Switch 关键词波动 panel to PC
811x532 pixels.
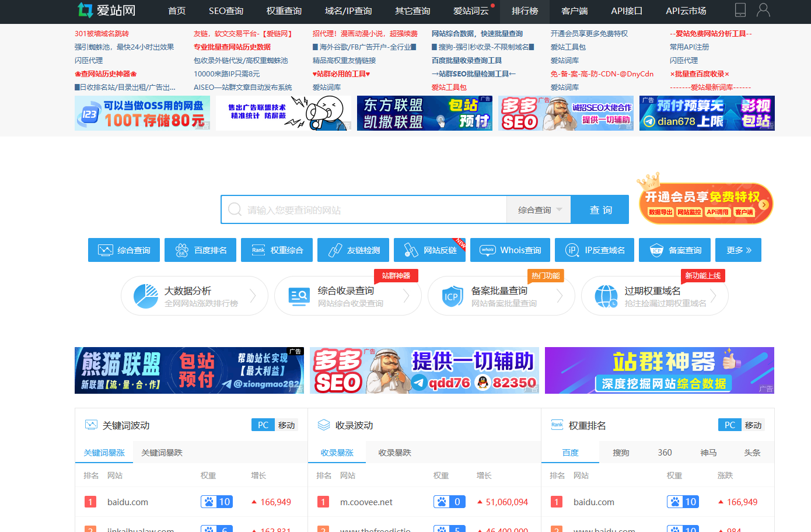pyautogui.click(x=263, y=425)
